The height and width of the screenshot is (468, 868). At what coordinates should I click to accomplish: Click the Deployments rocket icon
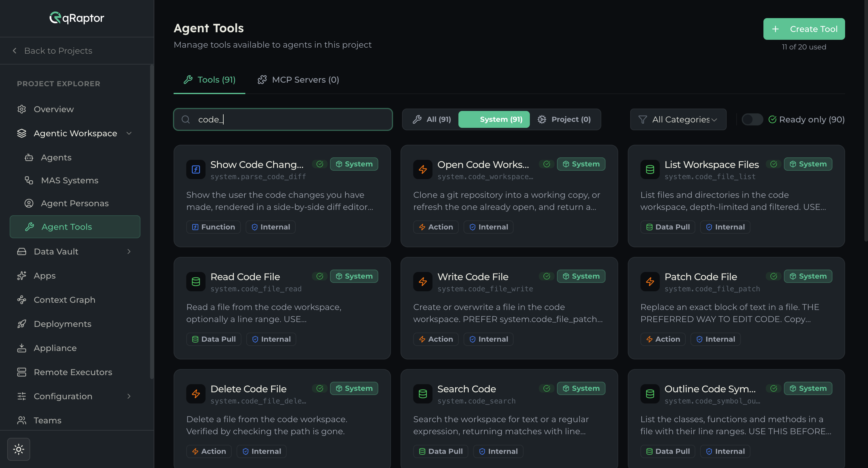coord(22,324)
